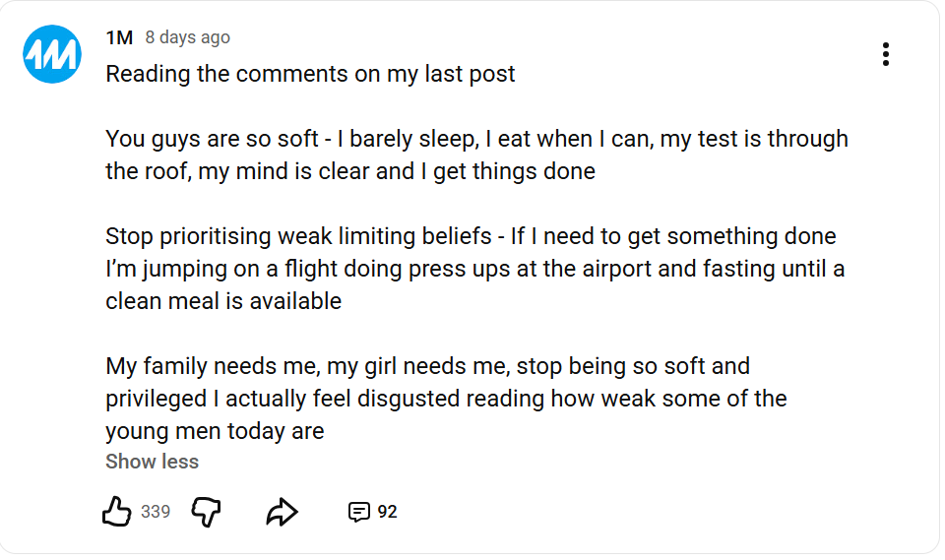Click the line starting "privileged I actually feel disgusted"

(x=446, y=399)
